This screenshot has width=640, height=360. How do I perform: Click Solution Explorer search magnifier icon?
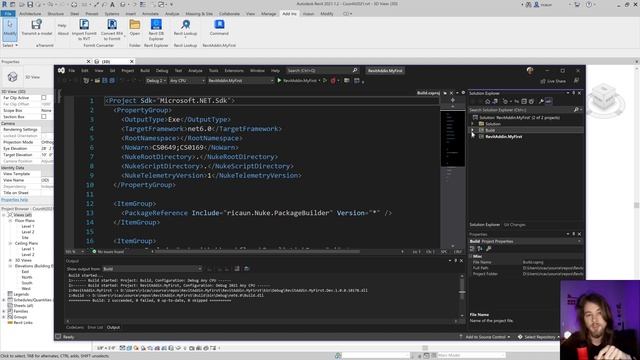pyautogui.click(x=576, y=110)
